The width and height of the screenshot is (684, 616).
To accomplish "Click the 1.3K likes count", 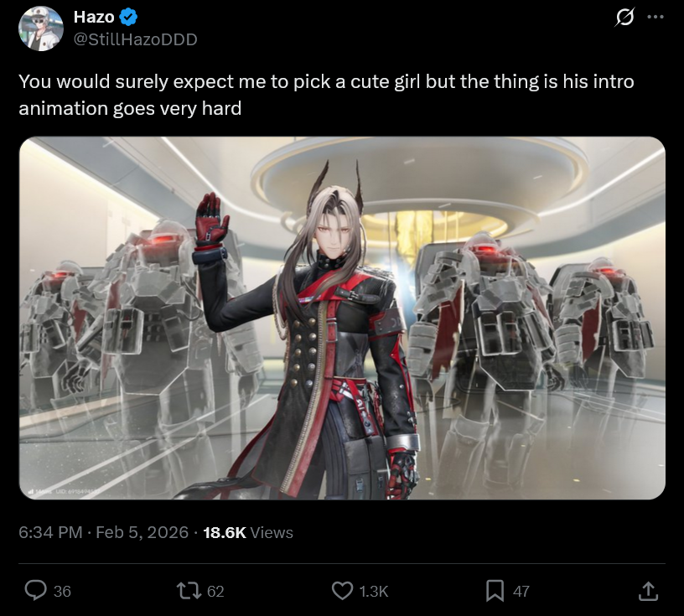I will click(373, 591).
